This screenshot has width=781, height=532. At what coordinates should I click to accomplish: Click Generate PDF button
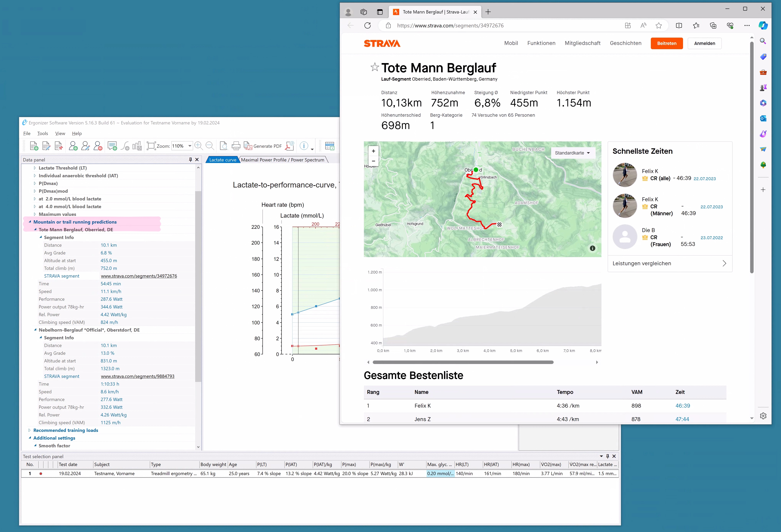click(263, 146)
